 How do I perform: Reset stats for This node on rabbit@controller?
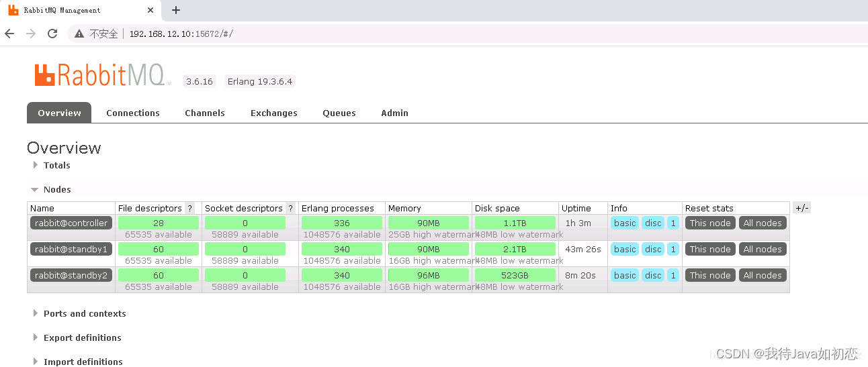point(710,223)
